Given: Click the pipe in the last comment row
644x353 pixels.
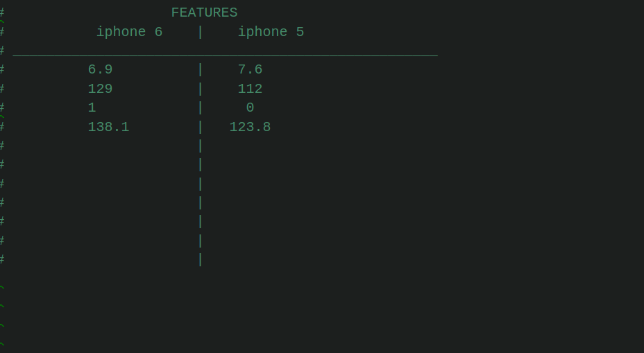Looking at the screenshot, I should 201,260.
